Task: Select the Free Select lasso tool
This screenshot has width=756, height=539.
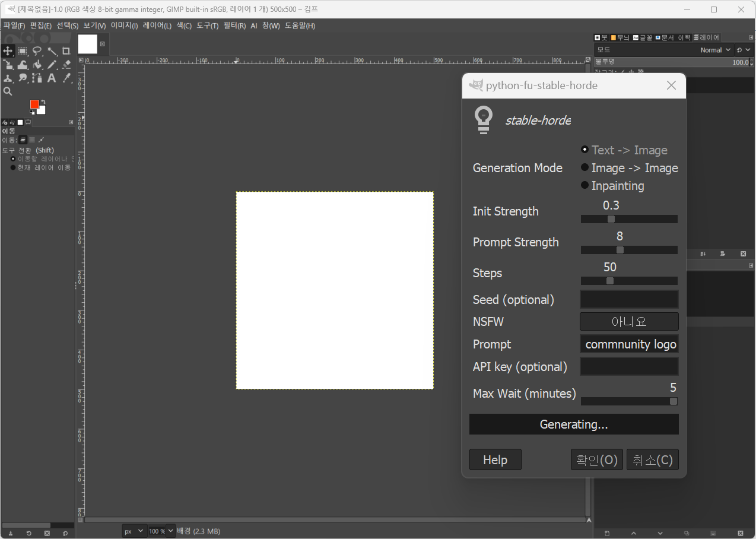Action: coord(37,51)
